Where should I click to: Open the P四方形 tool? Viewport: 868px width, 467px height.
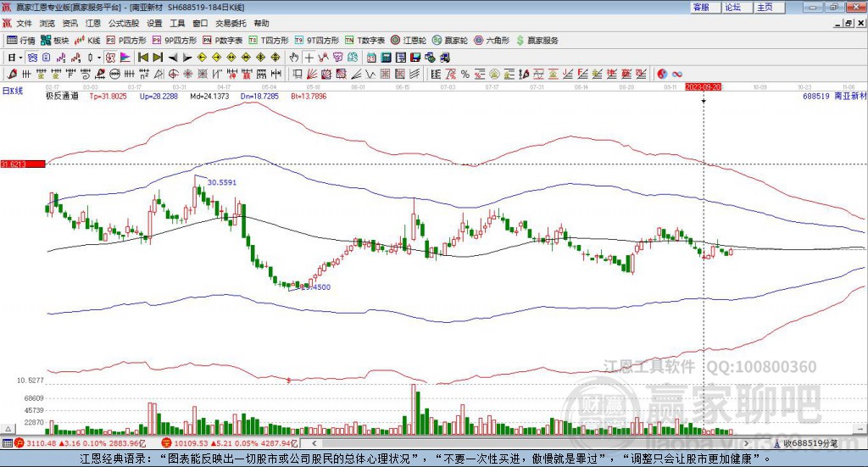tap(126, 41)
